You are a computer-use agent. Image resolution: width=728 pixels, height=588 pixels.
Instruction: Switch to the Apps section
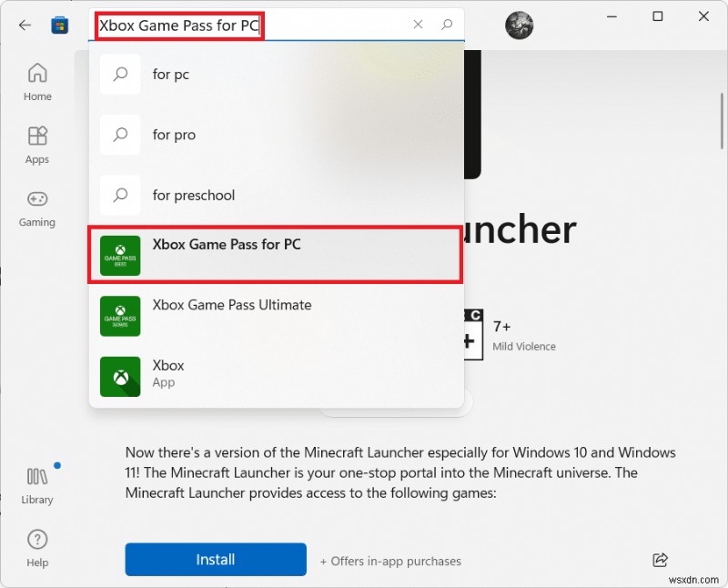[37, 146]
